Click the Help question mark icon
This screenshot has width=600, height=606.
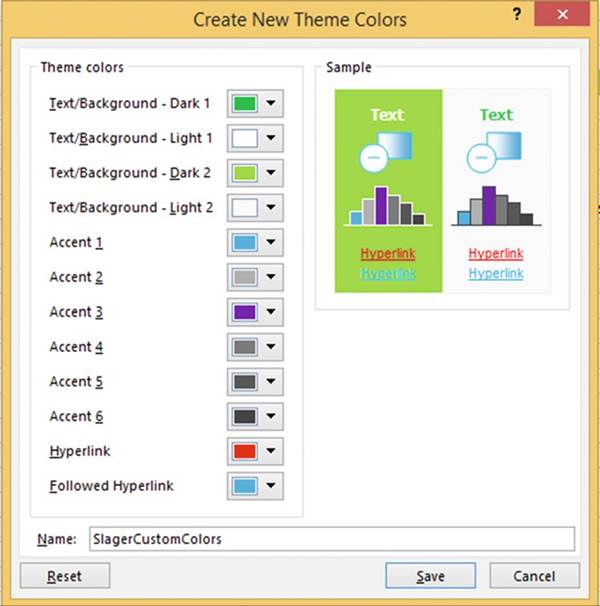click(517, 14)
